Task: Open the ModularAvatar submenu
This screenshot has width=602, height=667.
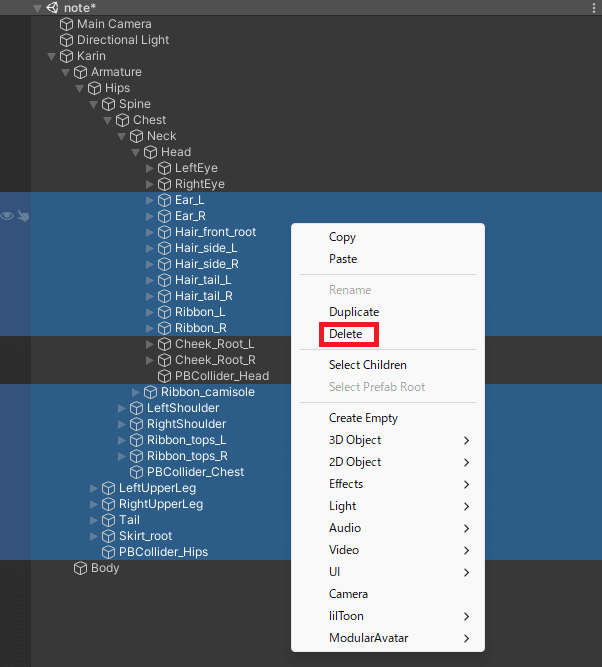Action: (388, 638)
